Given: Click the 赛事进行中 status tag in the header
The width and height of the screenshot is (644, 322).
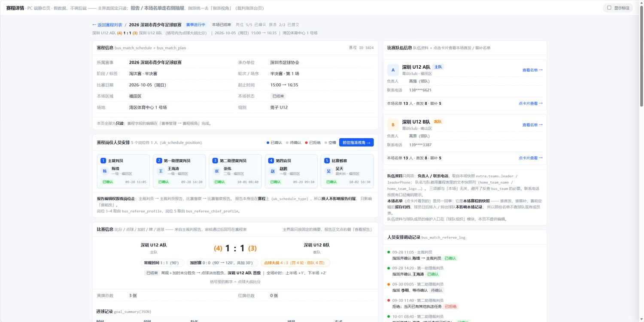Looking at the screenshot, I should pos(196,25).
